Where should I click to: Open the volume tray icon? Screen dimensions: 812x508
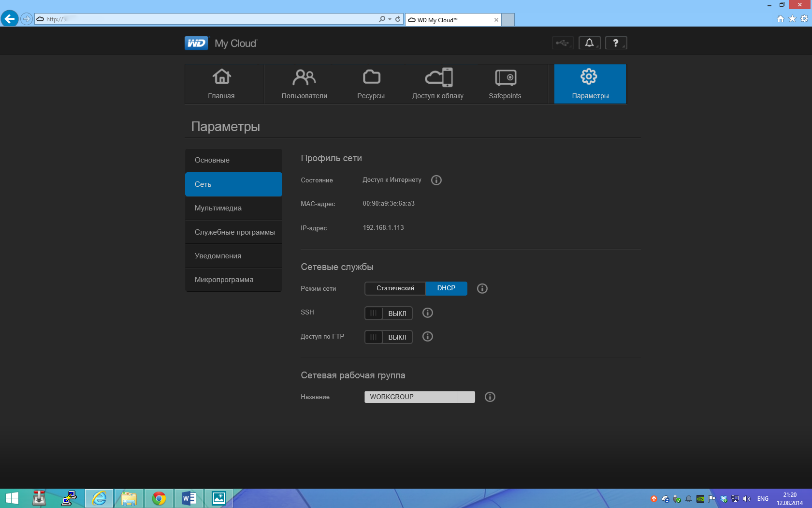[x=747, y=499]
